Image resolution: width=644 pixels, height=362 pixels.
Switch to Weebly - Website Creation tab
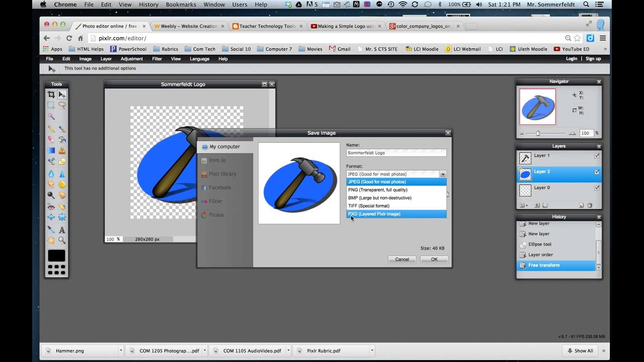189,26
